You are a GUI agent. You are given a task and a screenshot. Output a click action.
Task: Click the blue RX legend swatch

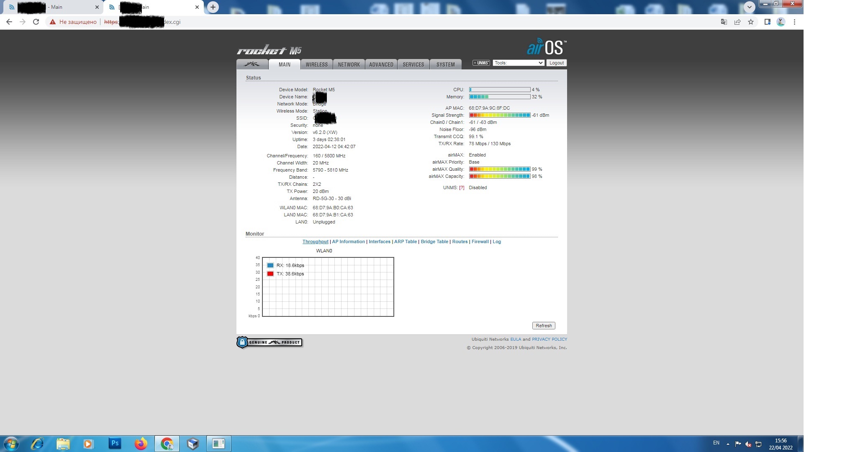tap(270, 265)
